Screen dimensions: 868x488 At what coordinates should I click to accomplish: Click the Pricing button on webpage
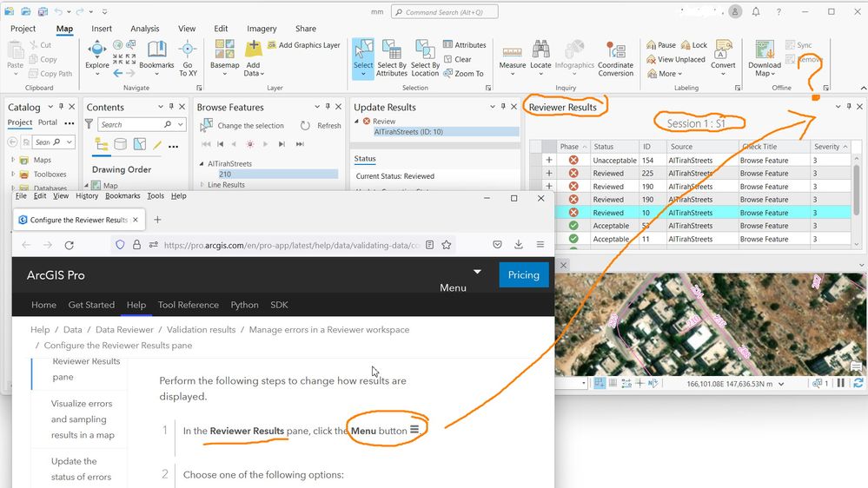tap(524, 275)
